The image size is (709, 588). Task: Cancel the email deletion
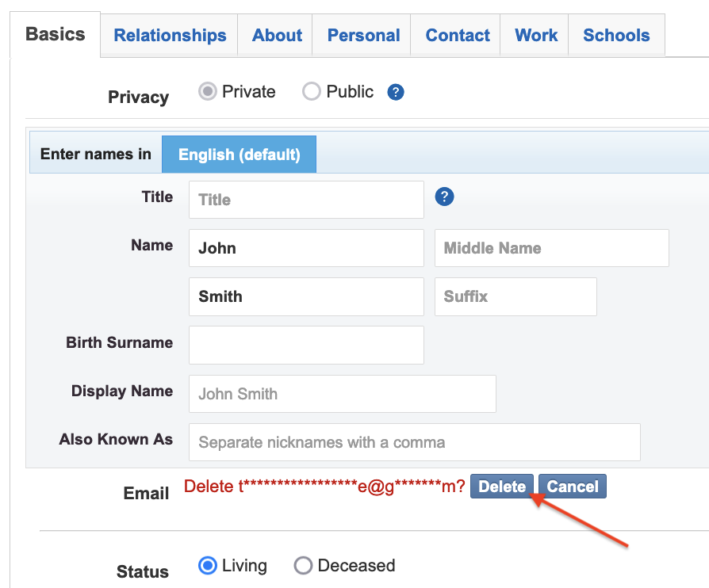[x=573, y=487]
